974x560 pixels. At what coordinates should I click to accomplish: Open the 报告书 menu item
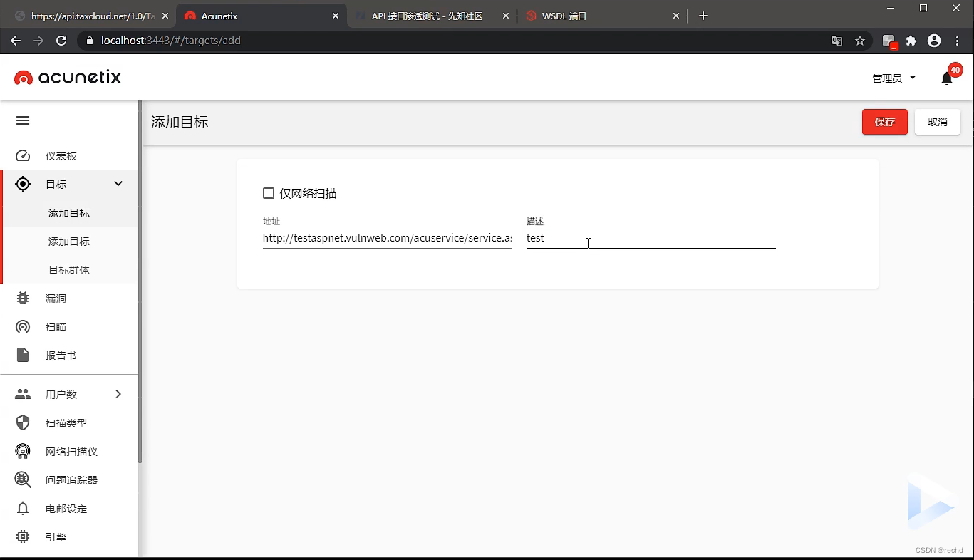click(x=69, y=356)
